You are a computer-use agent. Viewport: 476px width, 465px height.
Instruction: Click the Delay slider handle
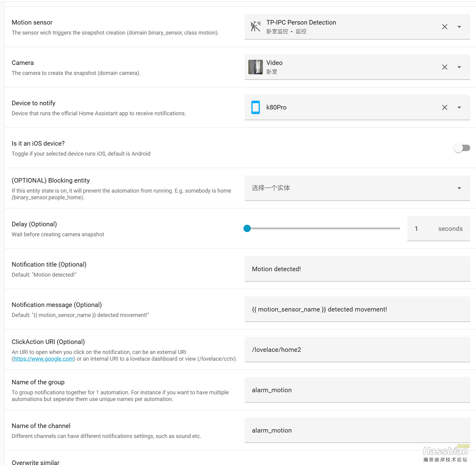247,228
